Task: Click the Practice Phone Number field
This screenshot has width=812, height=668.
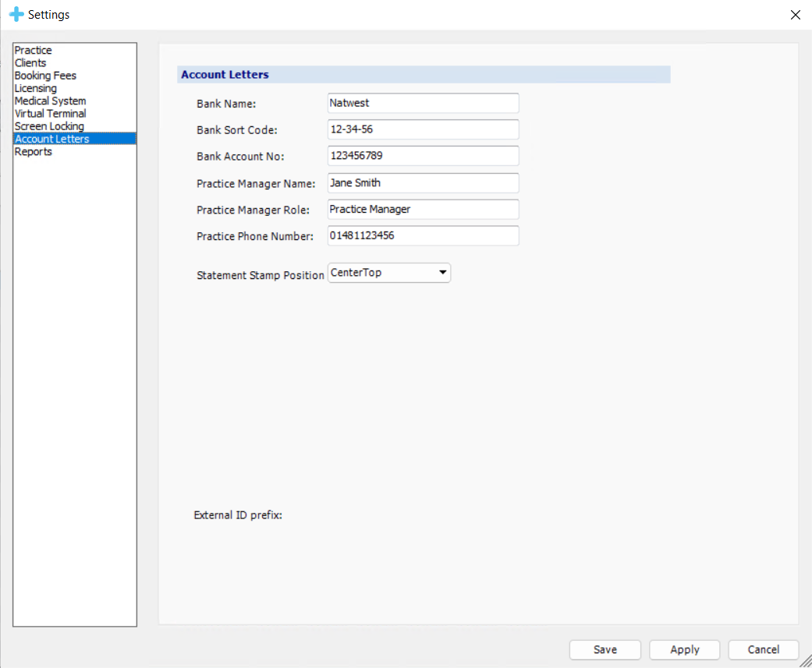Action: point(423,235)
